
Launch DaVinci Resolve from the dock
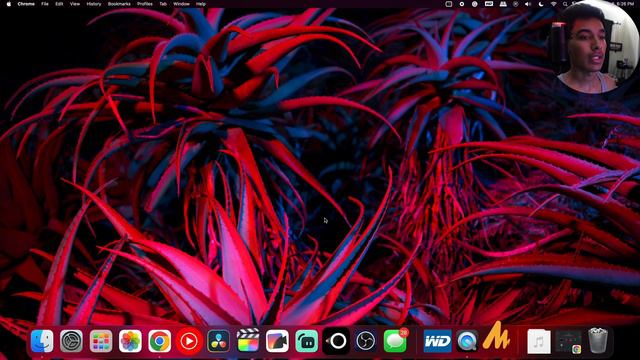click(218, 340)
